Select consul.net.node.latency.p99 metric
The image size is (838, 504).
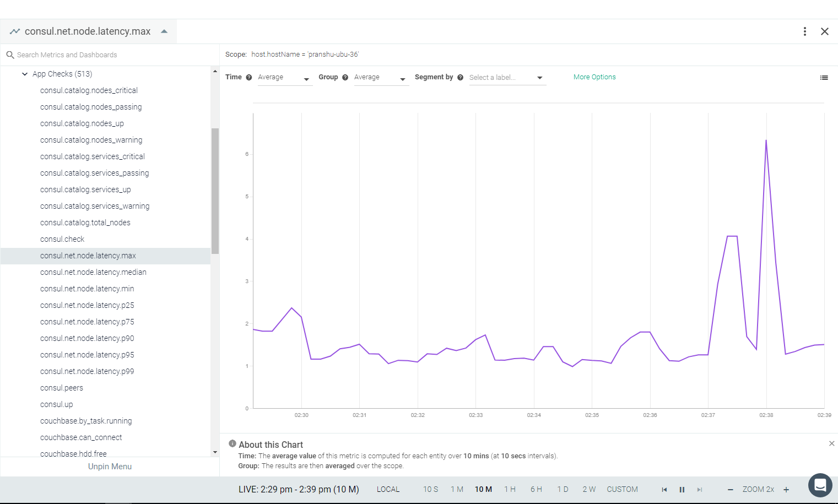coord(106,371)
